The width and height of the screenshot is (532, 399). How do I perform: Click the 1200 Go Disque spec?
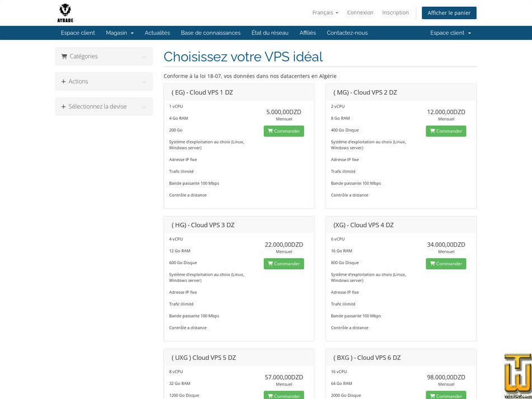184,395
